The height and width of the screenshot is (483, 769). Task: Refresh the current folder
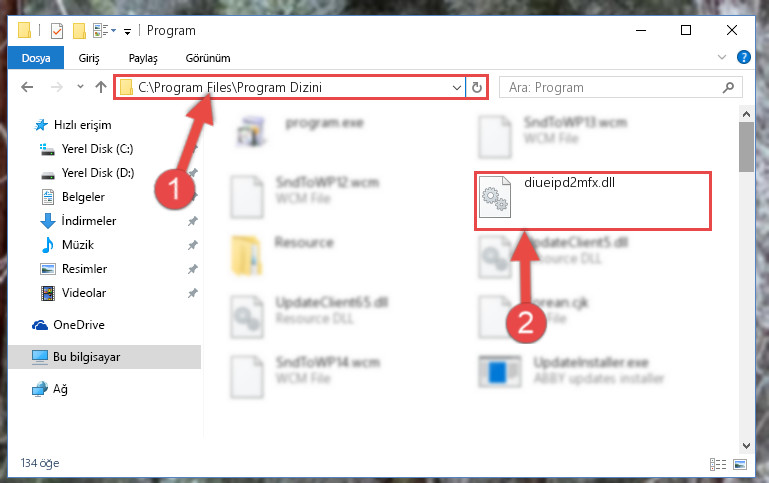click(x=477, y=88)
